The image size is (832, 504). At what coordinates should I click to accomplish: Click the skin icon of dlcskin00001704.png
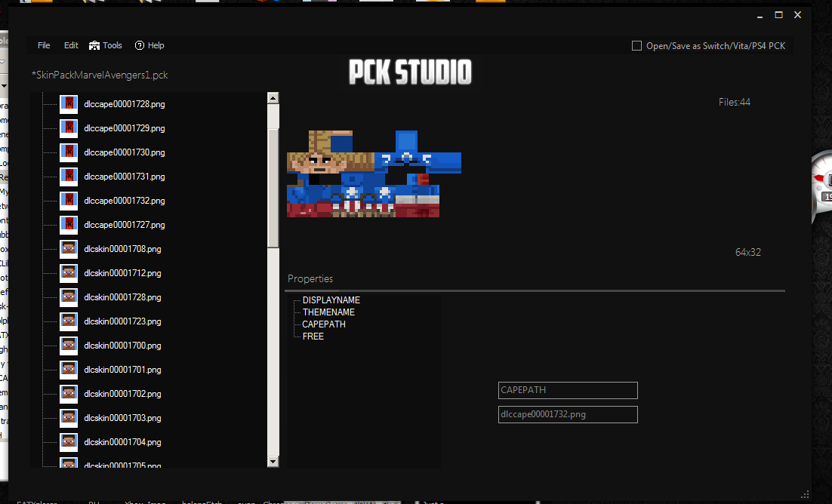(69, 442)
